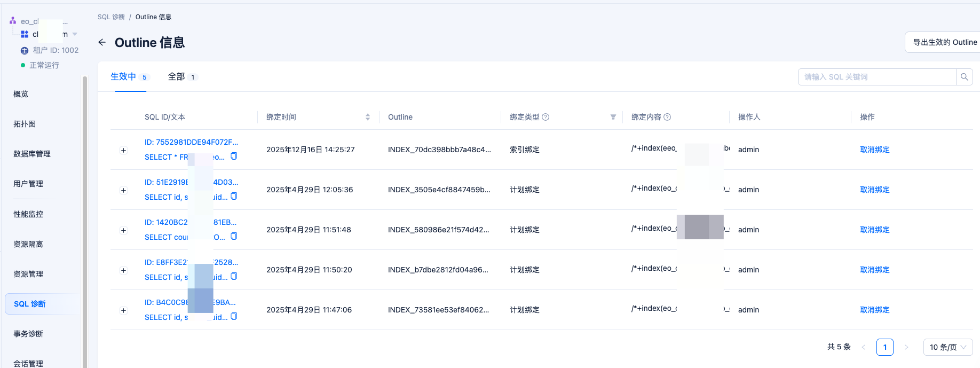Click 导出生效的 Outline button

pos(944,42)
